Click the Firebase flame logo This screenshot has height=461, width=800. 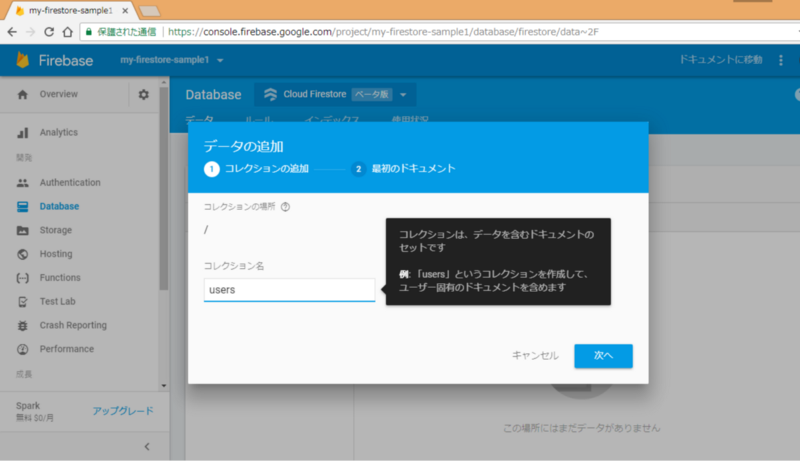(22, 60)
